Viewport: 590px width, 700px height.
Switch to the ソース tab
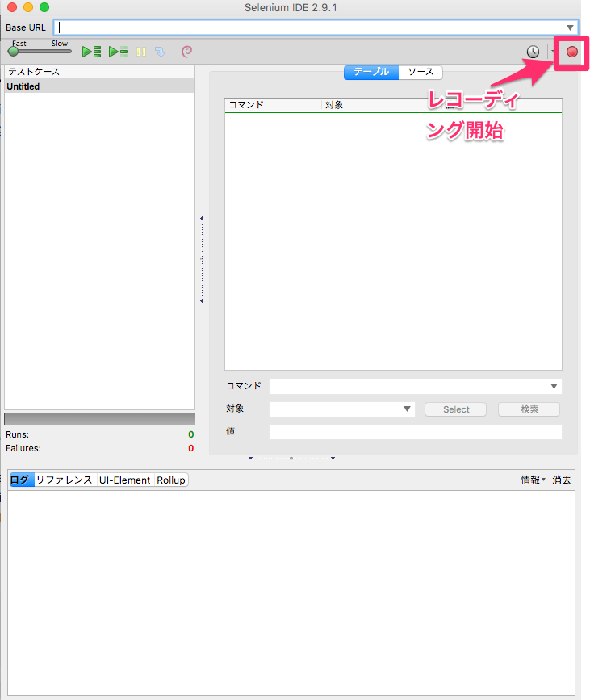point(421,72)
